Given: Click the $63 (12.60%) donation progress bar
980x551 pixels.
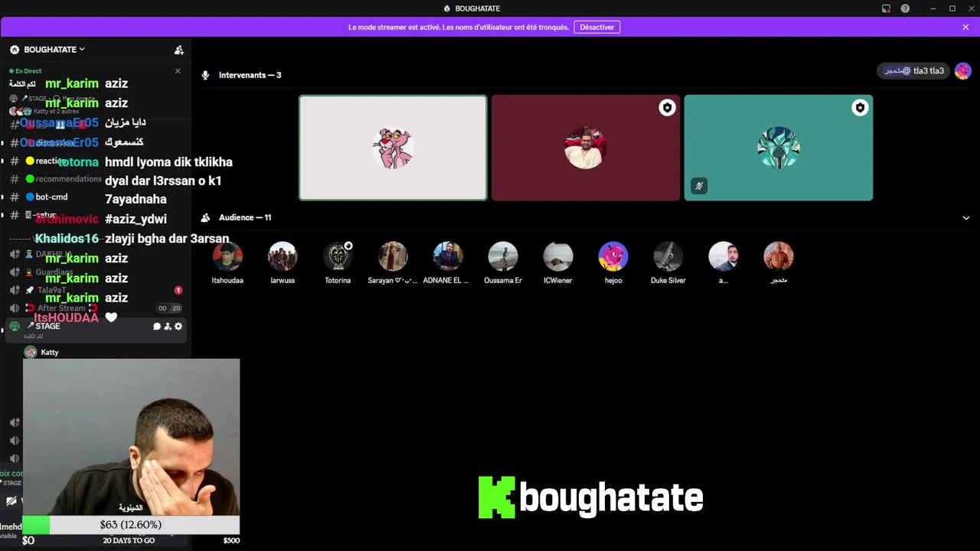Looking at the screenshot, I should [131, 525].
